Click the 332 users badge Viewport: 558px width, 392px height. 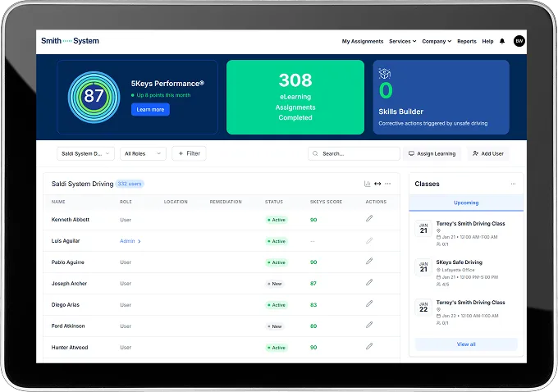pos(130,184)
